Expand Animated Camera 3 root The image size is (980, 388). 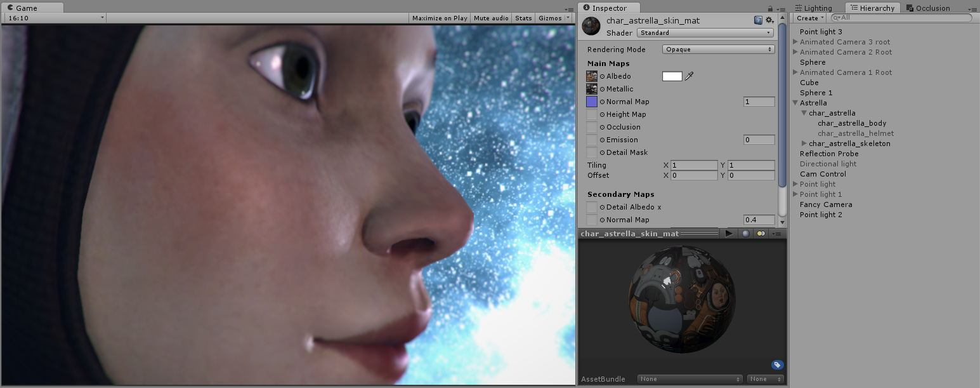795,42
